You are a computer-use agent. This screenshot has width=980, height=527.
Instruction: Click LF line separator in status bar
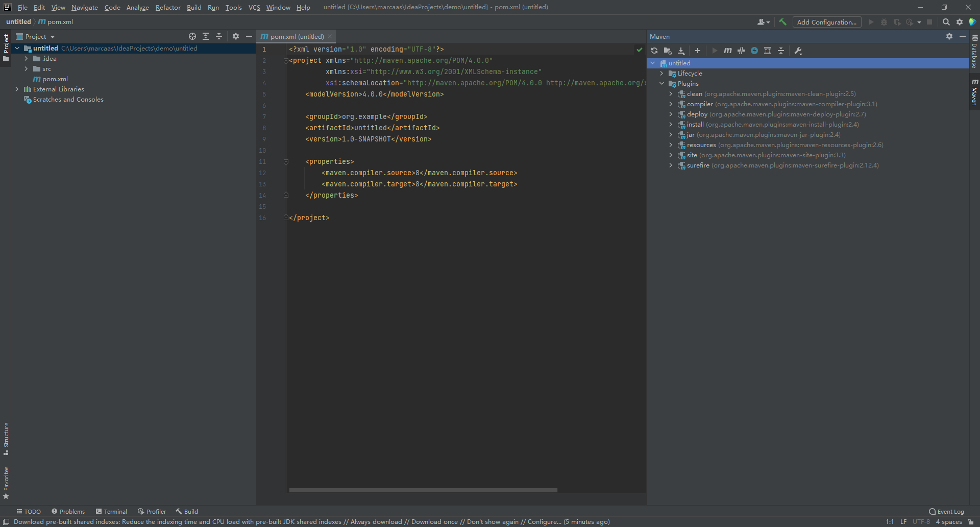pyautogui.click(x=903, y=521)
